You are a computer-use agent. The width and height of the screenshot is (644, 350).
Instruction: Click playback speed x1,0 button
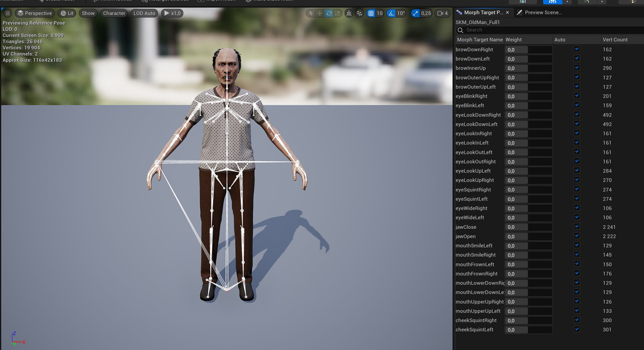(x=172, y=13)
